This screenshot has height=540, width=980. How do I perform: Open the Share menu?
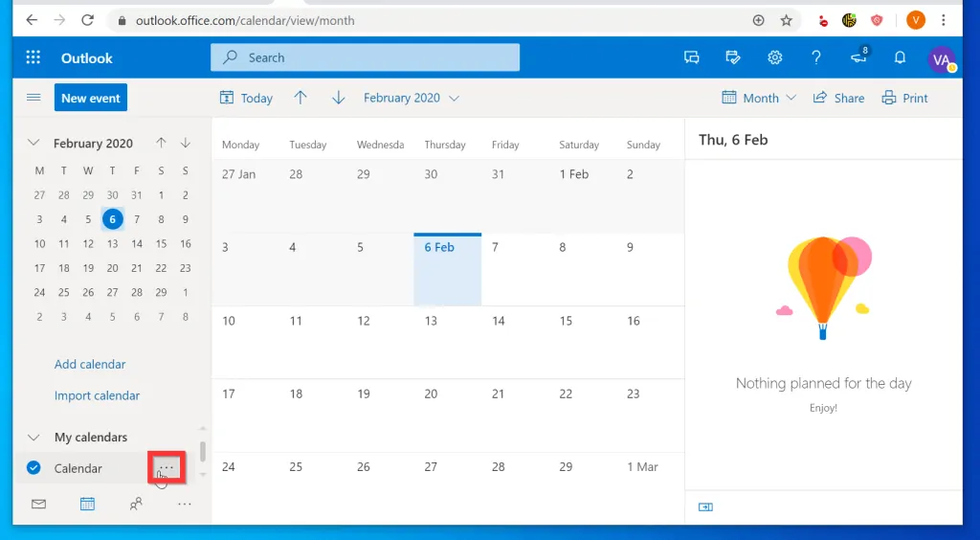pyautogui.click(x=838, y=98)
